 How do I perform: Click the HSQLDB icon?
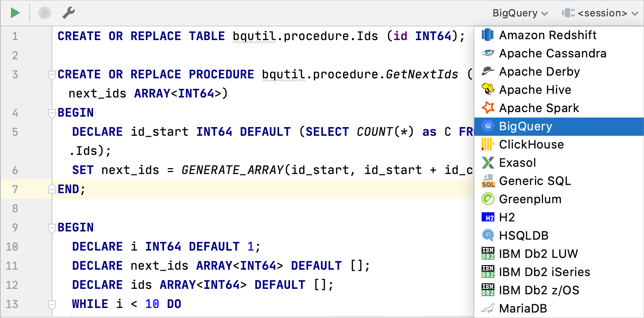coord(488,236)
